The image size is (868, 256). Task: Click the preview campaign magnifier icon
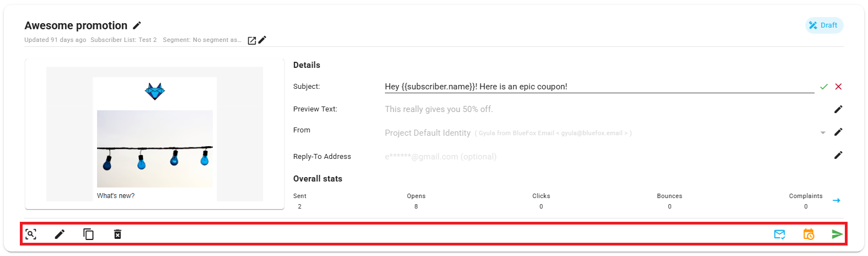(x=31, y=234)
